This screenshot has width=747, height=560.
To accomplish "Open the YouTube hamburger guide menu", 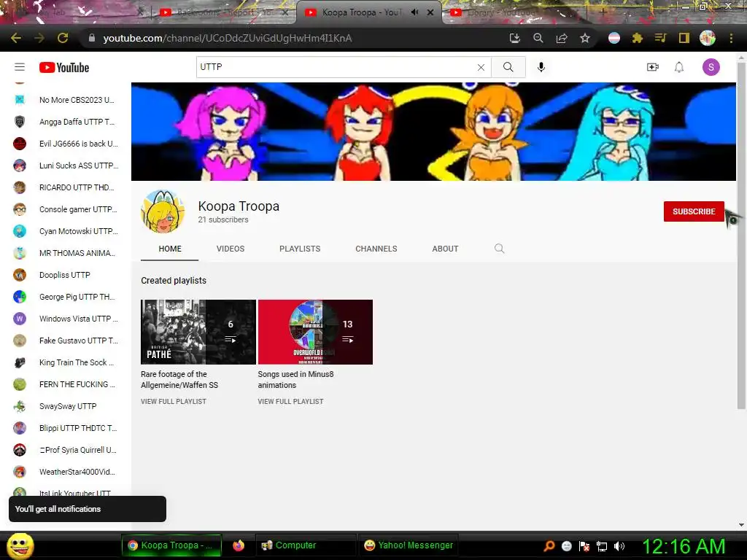I will pos(20,67).
